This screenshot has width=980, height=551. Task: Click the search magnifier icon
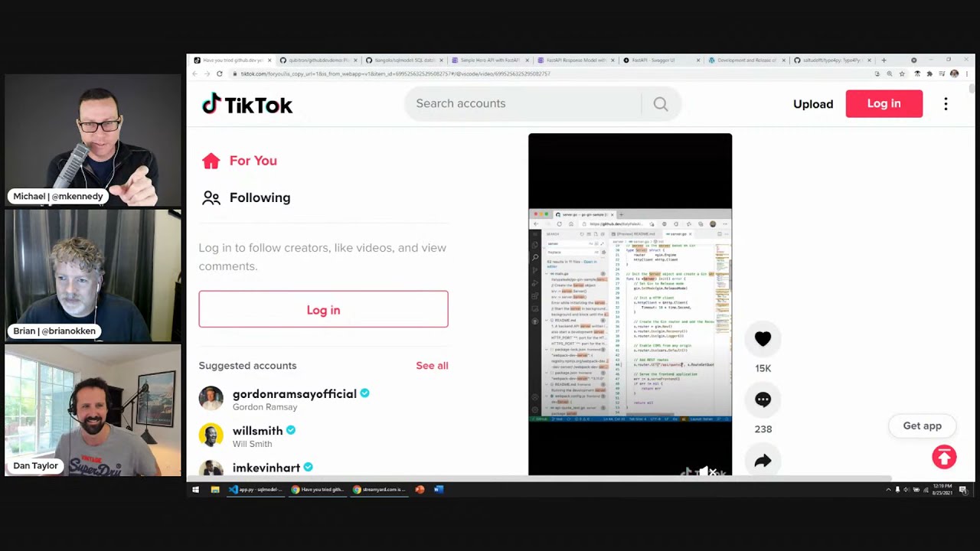[661, 104]
